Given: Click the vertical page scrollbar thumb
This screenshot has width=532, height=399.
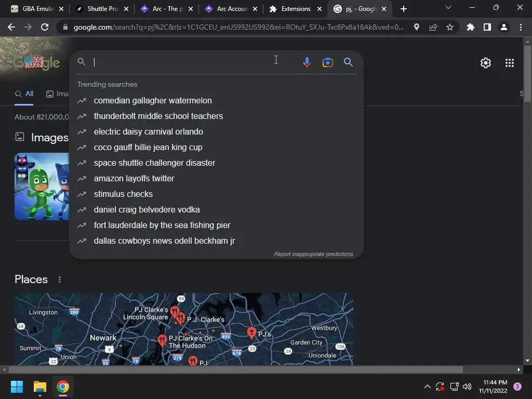Looking at the screenshot, I should click(527, 73).
